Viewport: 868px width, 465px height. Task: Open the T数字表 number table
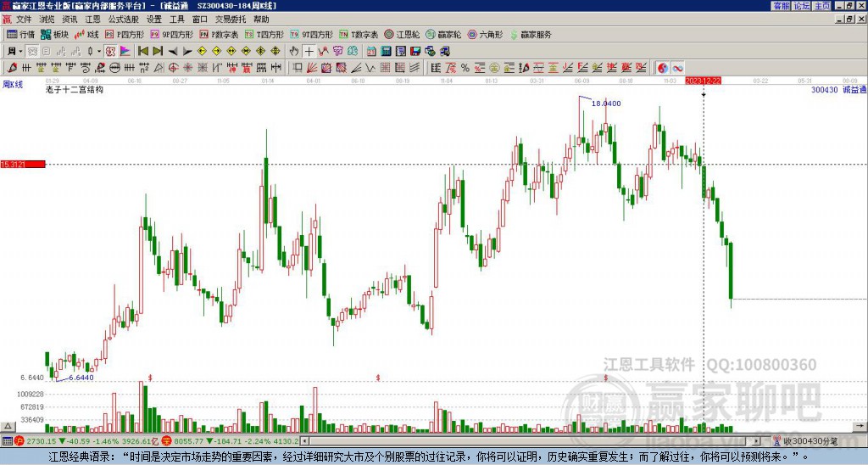(359, 34)
